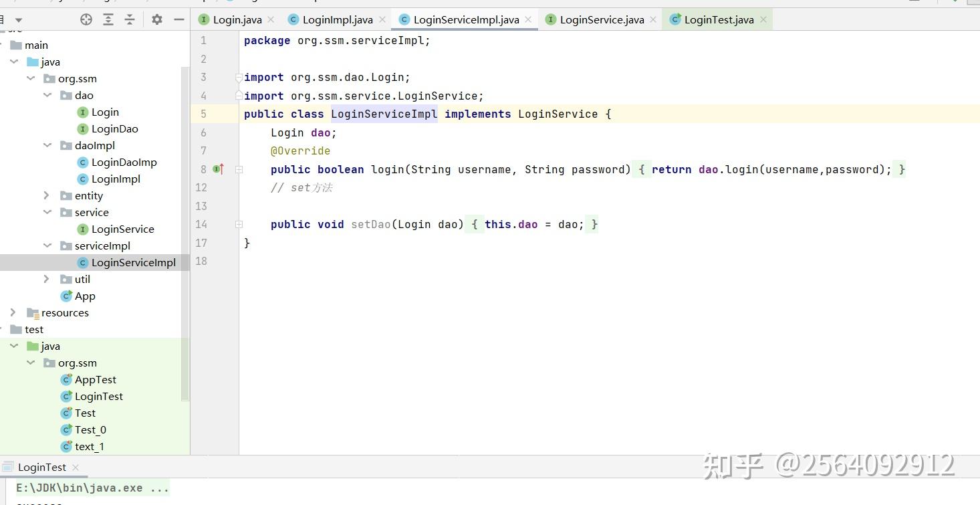Select the LoginServiceImpl.java editor tab
This screenshot has width=980, height=505.
pyautogui.click(x=465, y=20)
